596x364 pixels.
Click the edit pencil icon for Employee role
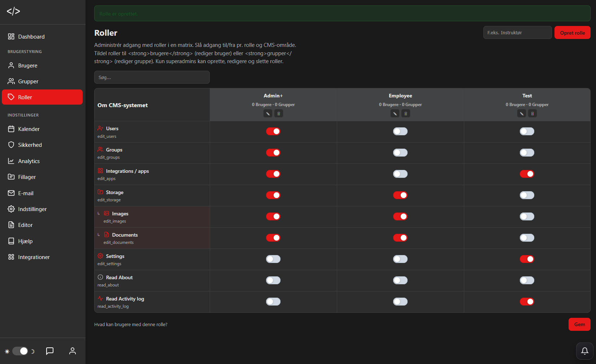click(x=395, y=114)
